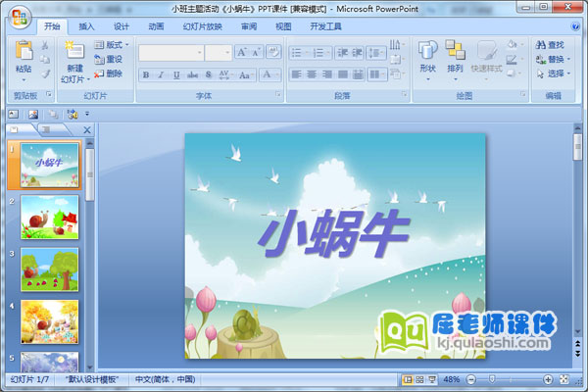Screen dimensions: 588x392
Task: Open the View (视图) ribbon tab
Action: click(x=283, y=26)
